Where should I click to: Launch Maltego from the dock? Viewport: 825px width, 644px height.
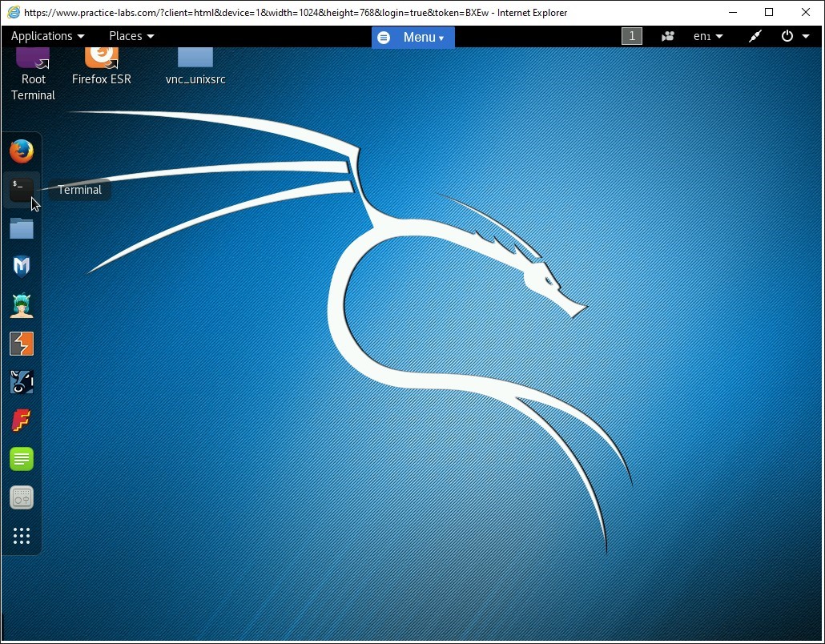(x=22, y=267)
